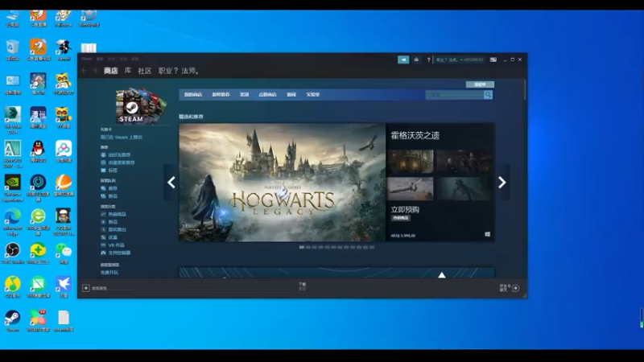The image size is (644, 362).
Task: Open 点数商店 points shop tab
Action: [x=267, y=95]
